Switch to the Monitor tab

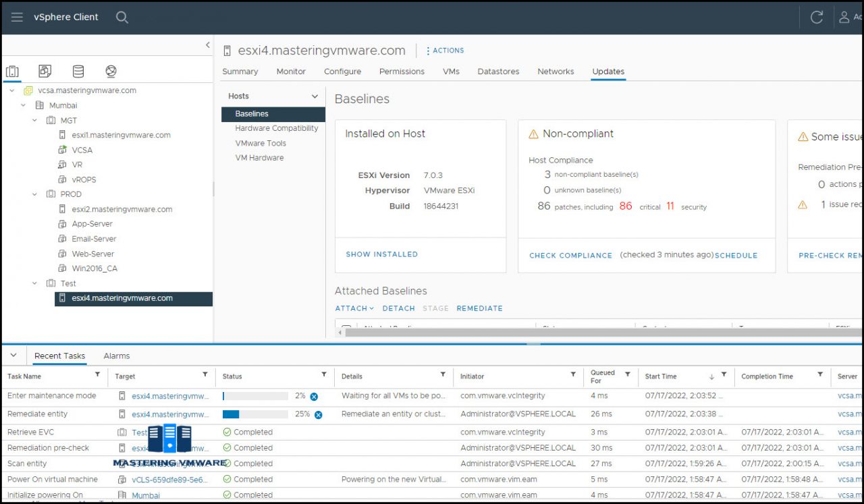click(291, 72)
